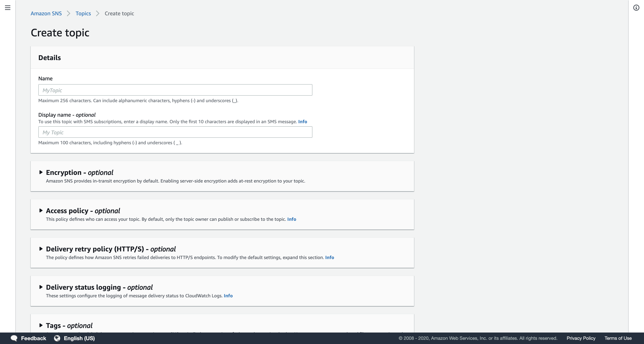The height and width of the screenshot is (344, 644).
Task: Click the topic Name input field
Action: click(175, 90)
